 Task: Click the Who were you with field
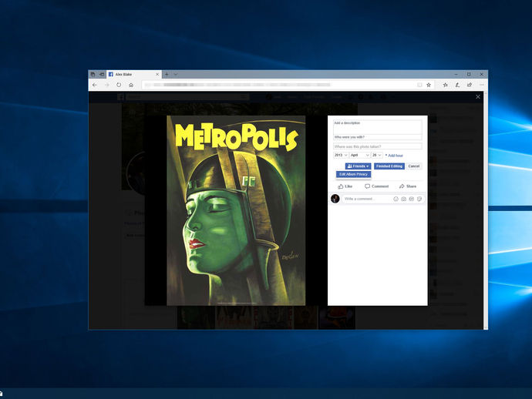point(377,137)
